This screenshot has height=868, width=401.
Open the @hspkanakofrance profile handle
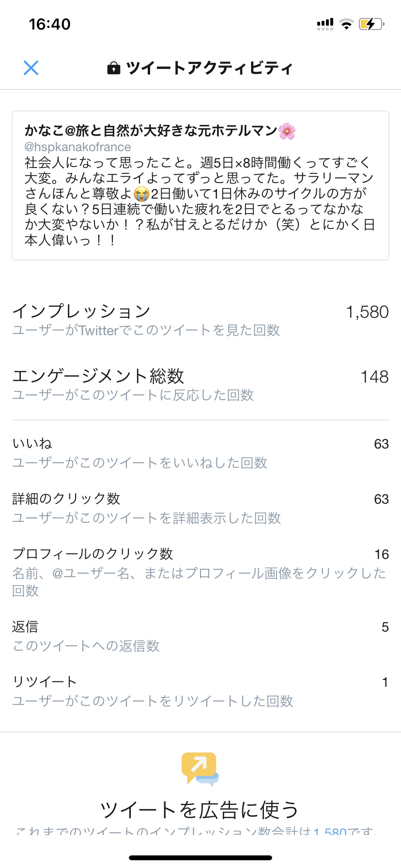[78, 147]
